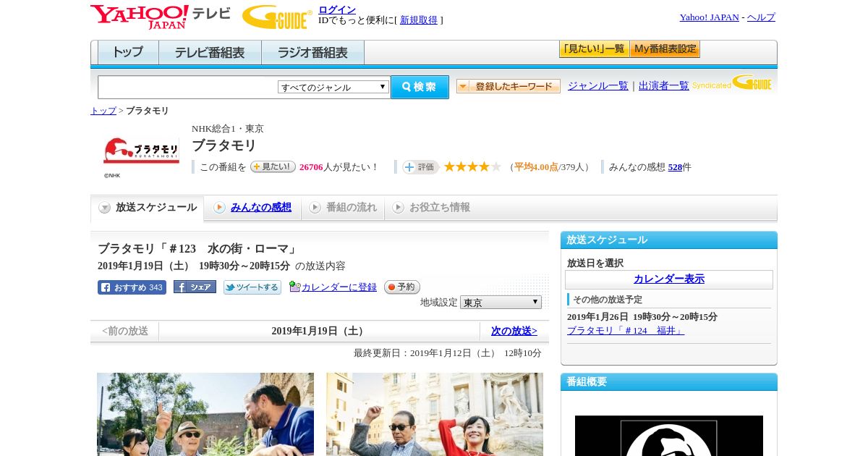Open the 出演者一覧 link

(x=663, y=86)
